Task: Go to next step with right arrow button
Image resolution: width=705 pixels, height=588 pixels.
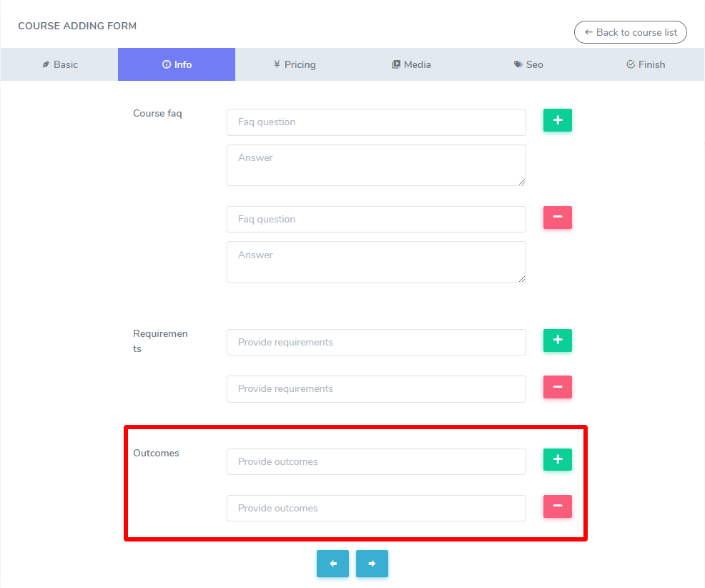Action: pyautogui.click(x=372, y=564)
